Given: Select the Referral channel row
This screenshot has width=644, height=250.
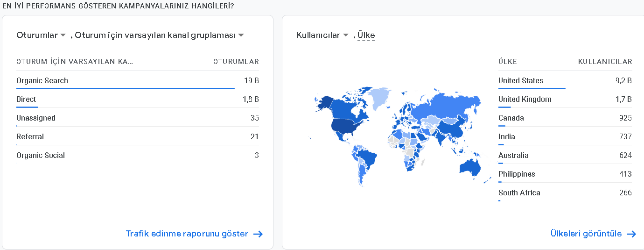Looking at the screenshot, I should pos(138,136).
